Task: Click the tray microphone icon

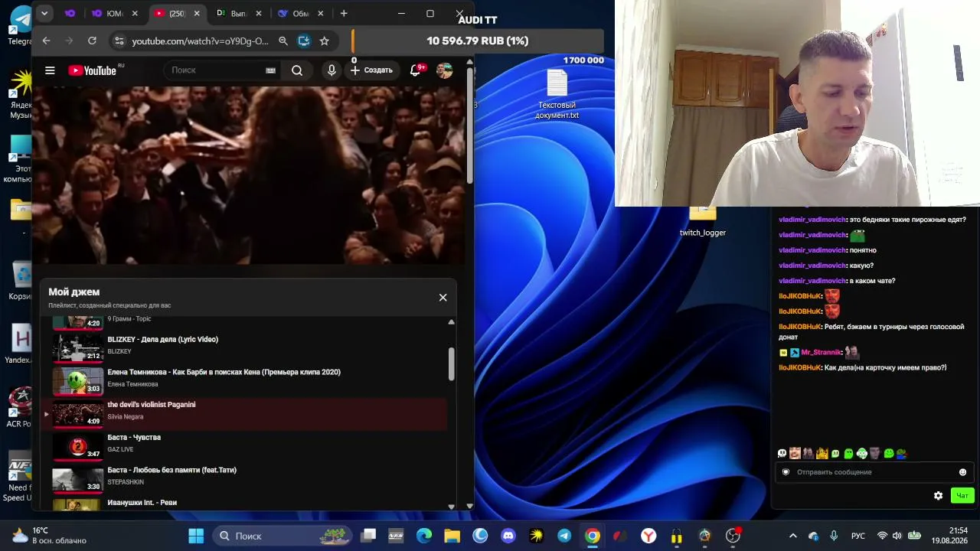Action: pos(834,536)
